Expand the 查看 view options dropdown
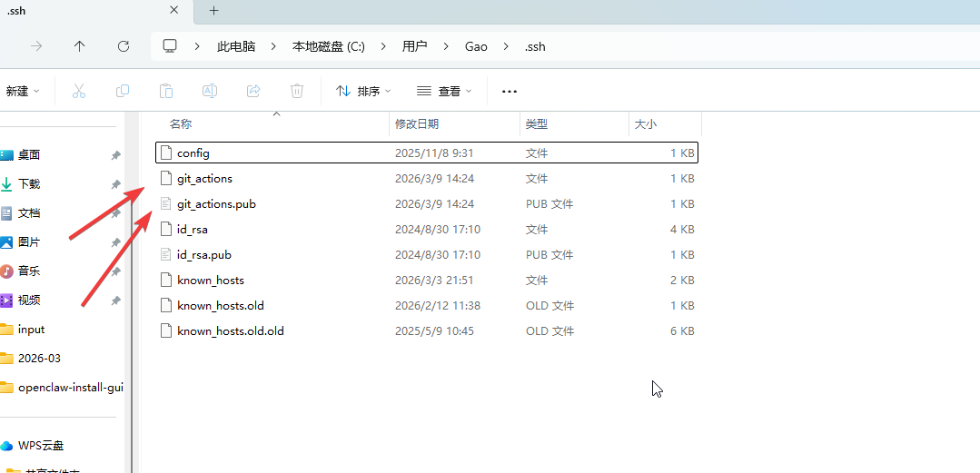 [444, 91]
